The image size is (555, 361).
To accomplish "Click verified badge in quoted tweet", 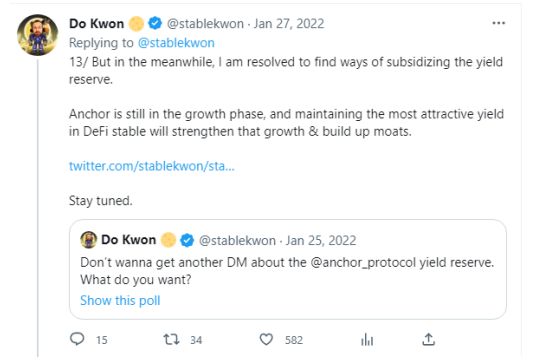I will pos(187,240).
